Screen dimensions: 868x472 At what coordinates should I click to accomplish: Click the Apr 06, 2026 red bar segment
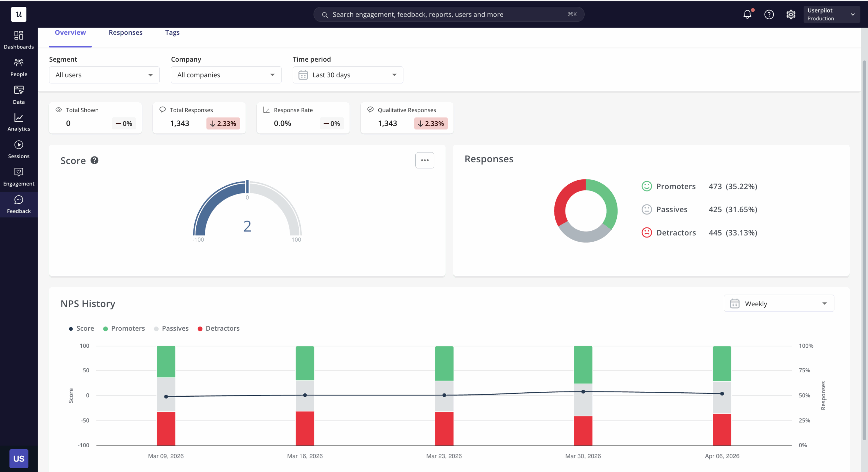[722, 429]
